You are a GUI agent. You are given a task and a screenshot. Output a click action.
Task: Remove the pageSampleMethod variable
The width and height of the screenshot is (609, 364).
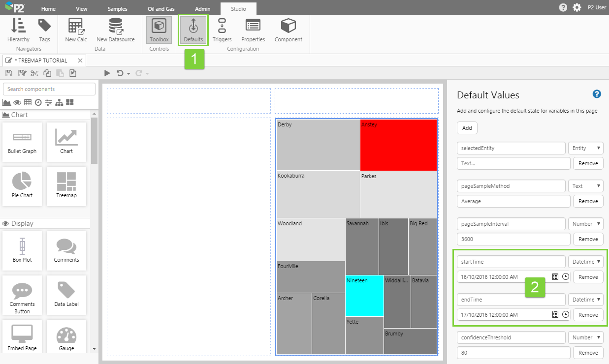point(588,201)
